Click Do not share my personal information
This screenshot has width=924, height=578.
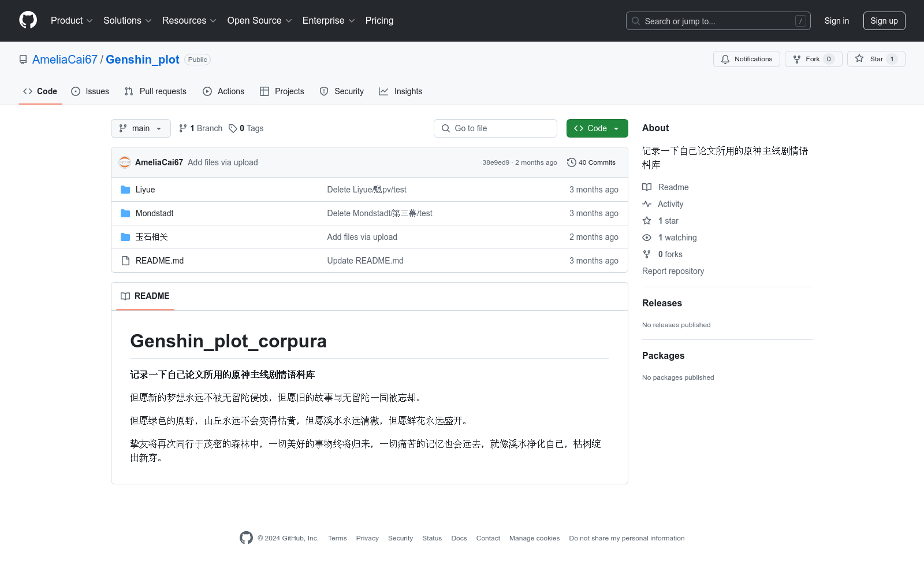627,538
